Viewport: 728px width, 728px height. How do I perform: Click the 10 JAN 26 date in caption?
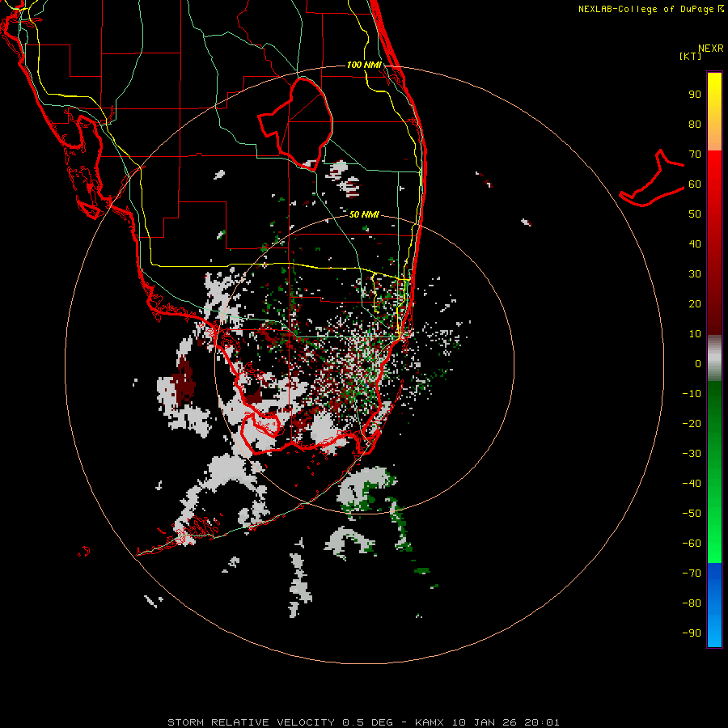485,722
